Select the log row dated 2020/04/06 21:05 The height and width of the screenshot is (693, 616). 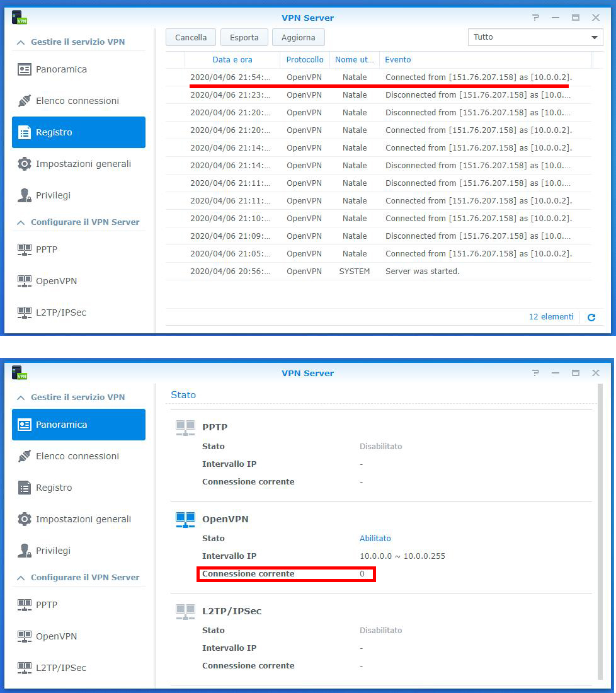click(379, 254)
